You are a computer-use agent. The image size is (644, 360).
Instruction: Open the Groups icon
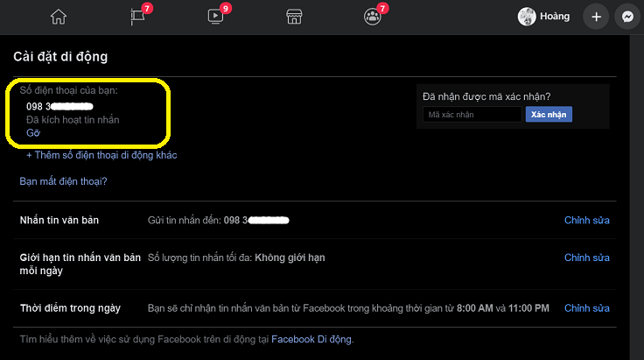coord(373,17)
